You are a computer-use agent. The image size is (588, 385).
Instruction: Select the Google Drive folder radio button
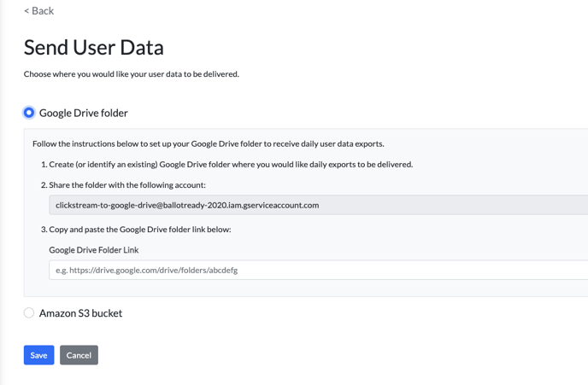29,113
